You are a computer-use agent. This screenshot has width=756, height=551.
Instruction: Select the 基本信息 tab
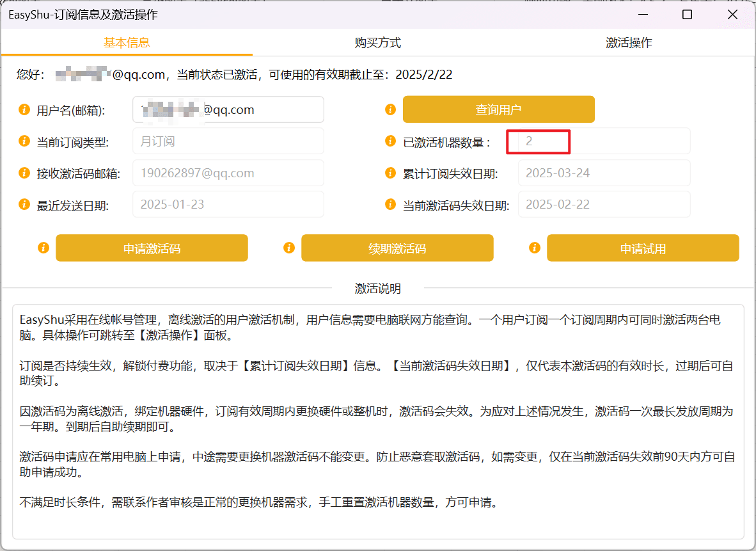pyautogui.click(x=127, y=42)
